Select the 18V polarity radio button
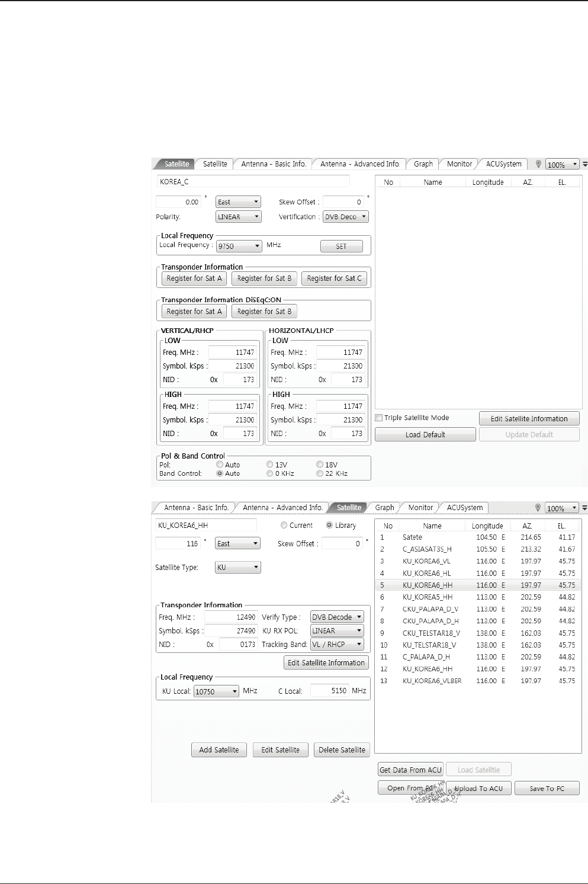 [320, 465]
